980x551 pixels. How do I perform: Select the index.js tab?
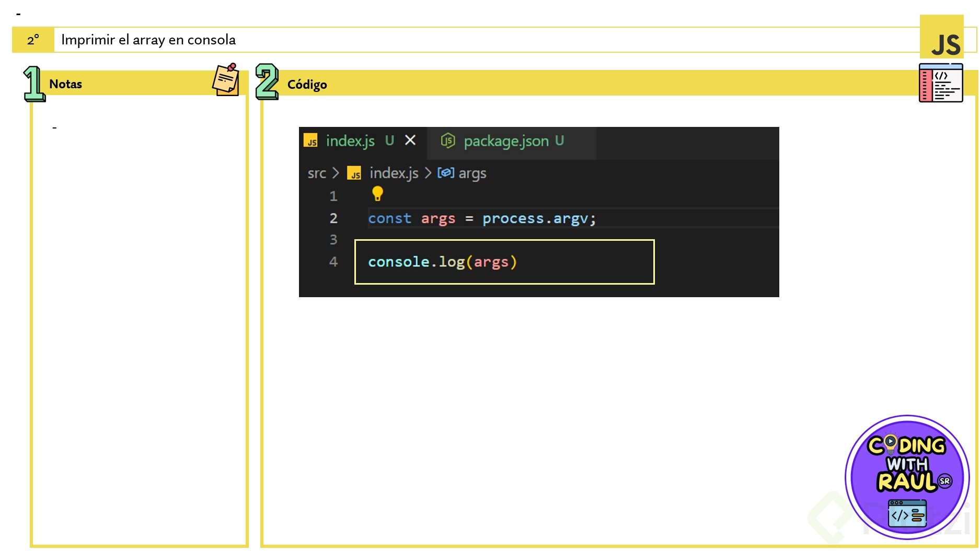tap(350, 141)
